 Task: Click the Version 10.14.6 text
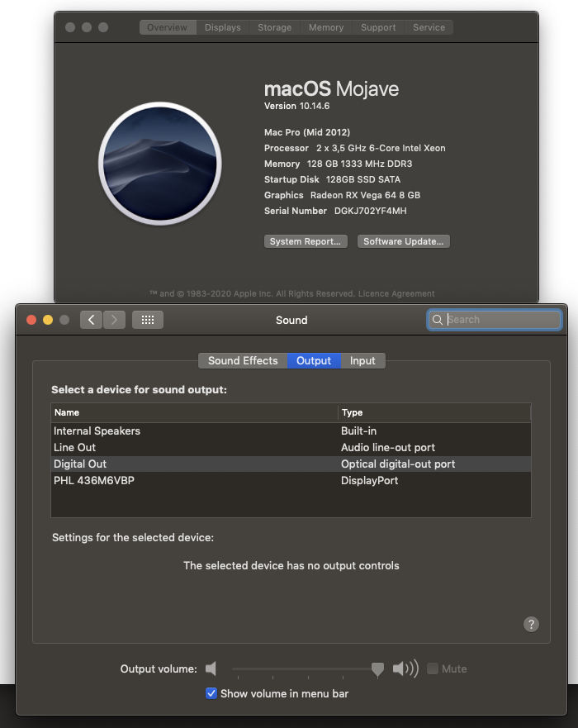297,106
